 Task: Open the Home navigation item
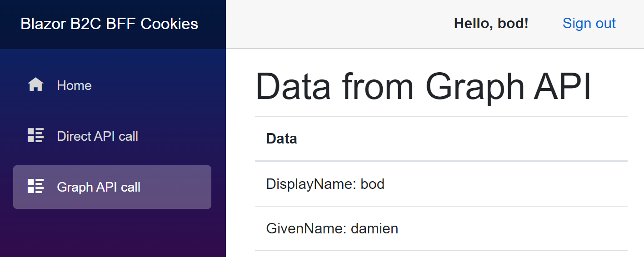(74, 85)
